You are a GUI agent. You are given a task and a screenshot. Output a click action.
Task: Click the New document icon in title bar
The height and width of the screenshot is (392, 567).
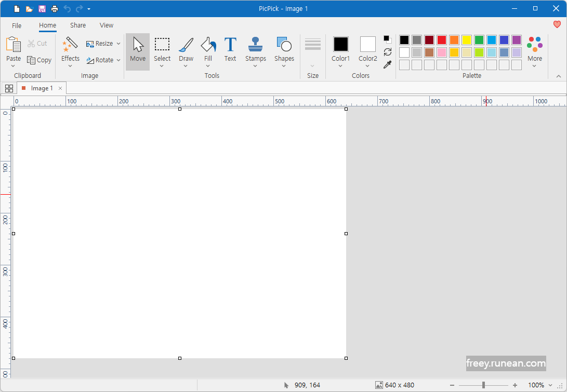pyautogui.click(x=17, y=9)
